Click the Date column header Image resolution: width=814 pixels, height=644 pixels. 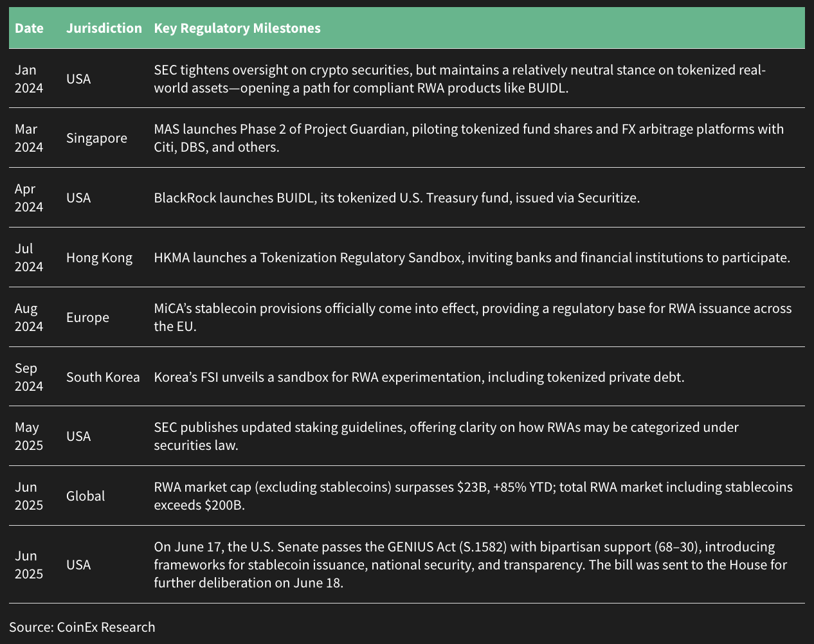[29, 28]
